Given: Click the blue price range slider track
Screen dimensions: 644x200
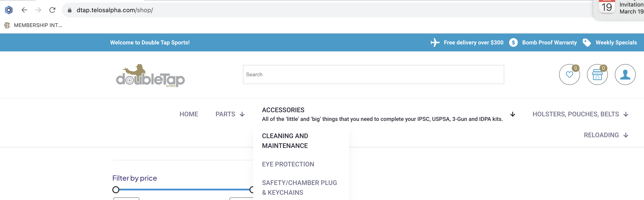Looking at the screenshot, I should pos(184,190).
